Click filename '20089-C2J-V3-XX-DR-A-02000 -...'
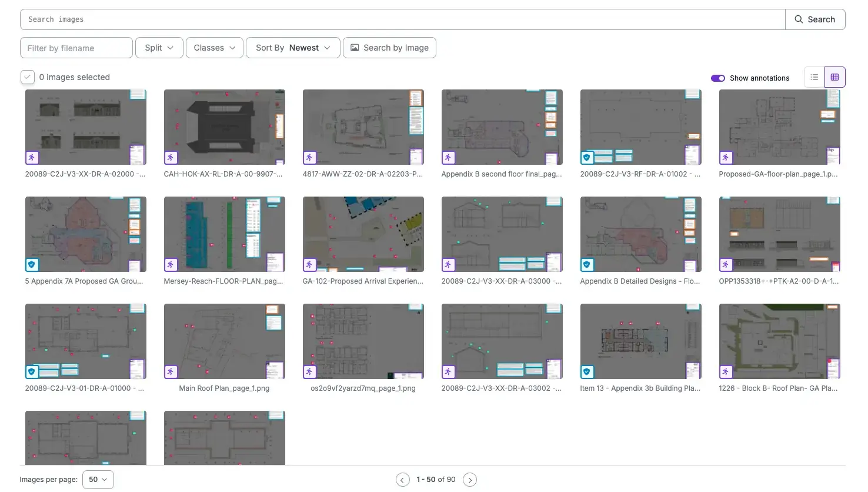This screenshot has width=868, height=492. (x=85, y=174)
